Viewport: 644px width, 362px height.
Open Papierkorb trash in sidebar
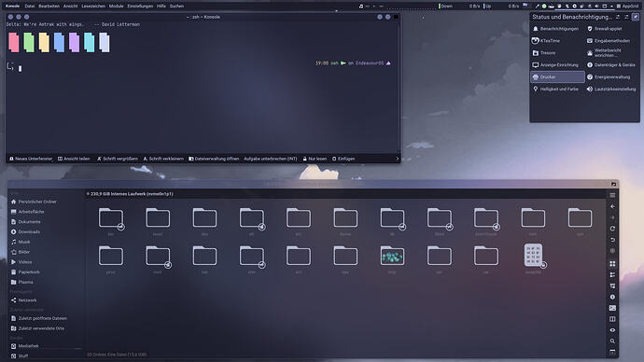[x=25, y=272]
